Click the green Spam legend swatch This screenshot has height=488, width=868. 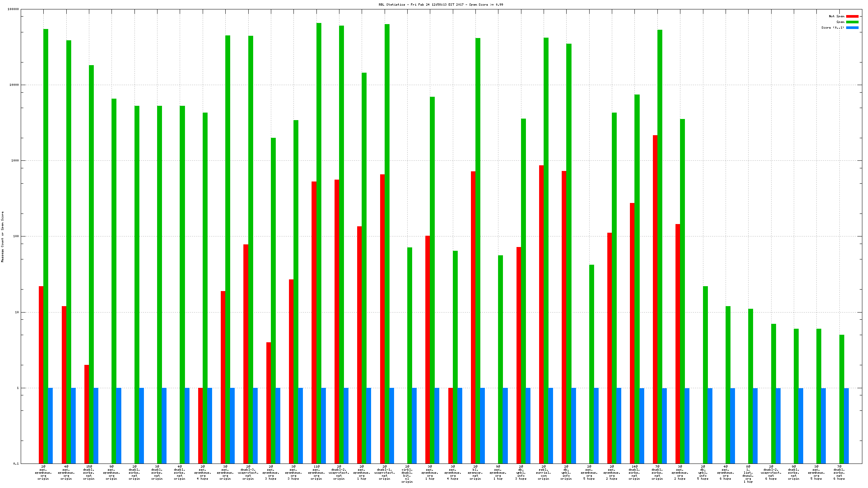852,22
